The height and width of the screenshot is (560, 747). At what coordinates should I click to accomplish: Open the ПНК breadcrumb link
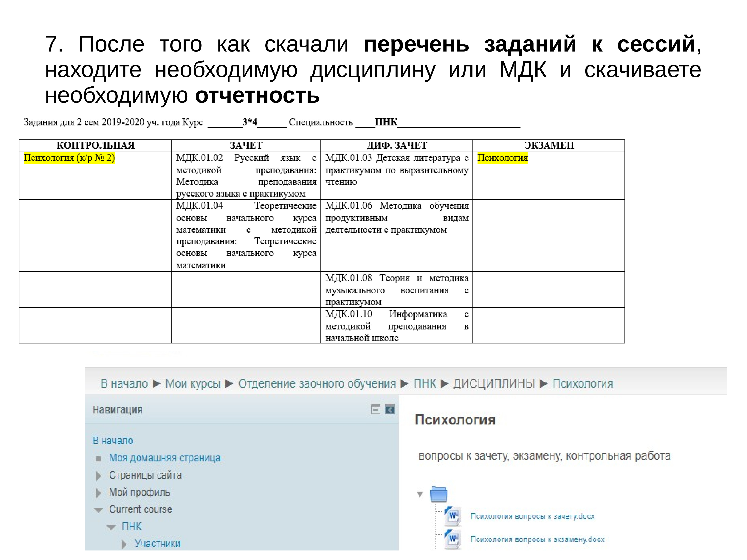click(425, 384)
